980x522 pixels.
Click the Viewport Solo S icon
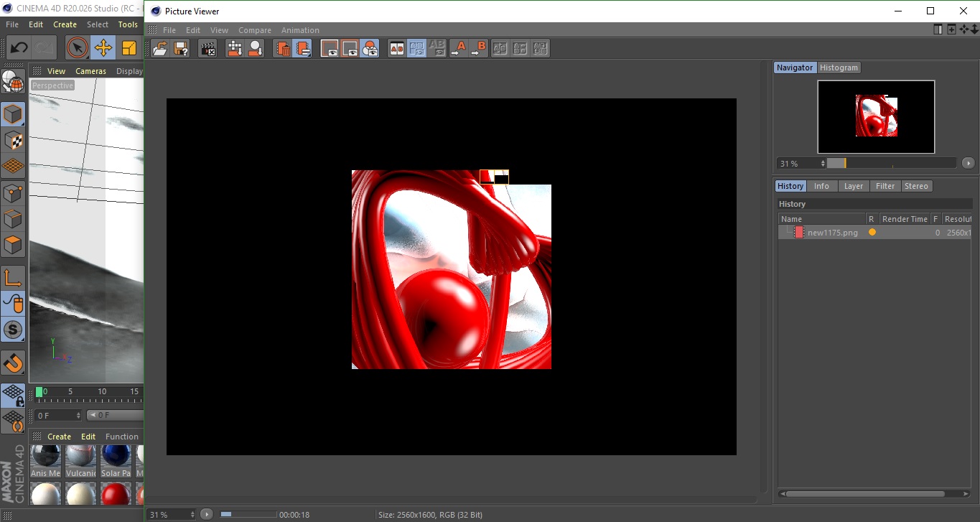[x=13, y=330]
